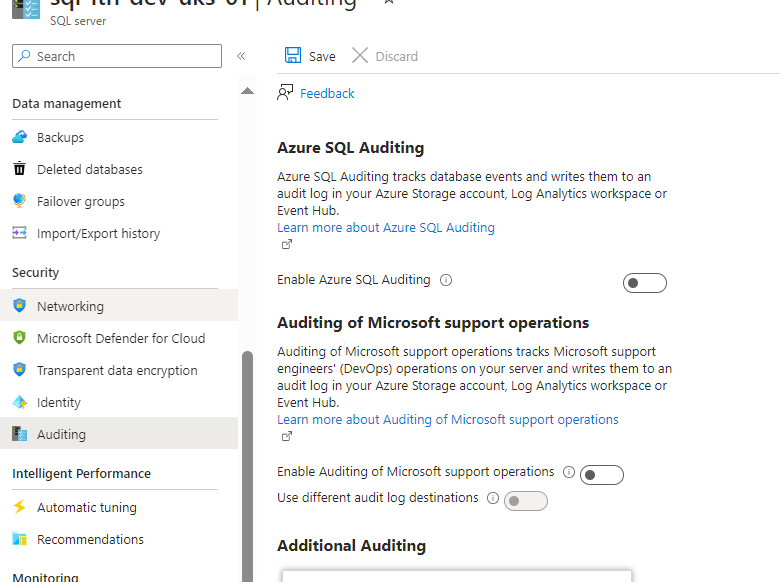Click the Discard button
The width and height of the screenshot is (780, 582).
click(x=385, y=56)
